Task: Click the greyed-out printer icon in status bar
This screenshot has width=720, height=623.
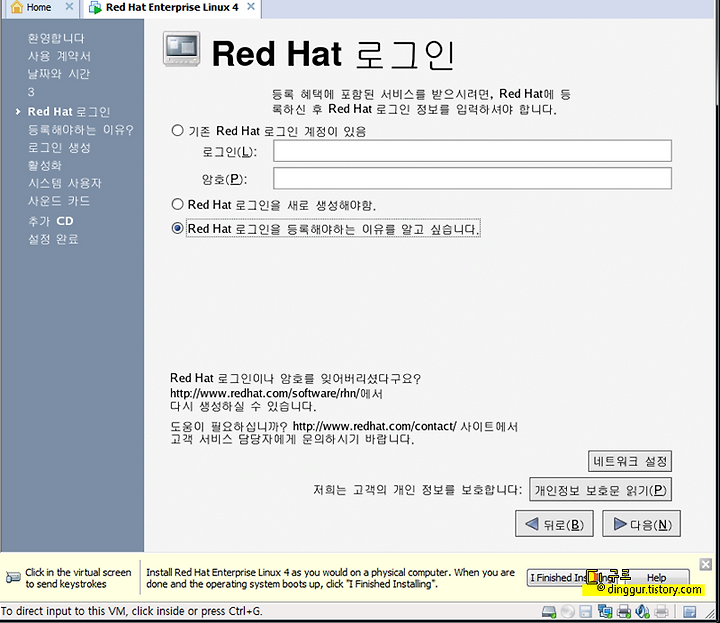Action: point(661,612)
